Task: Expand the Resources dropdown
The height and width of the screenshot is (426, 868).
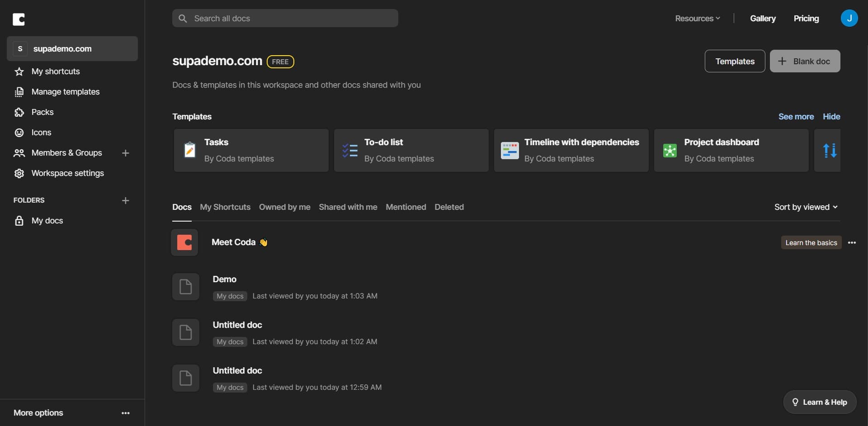Action: 697,18
